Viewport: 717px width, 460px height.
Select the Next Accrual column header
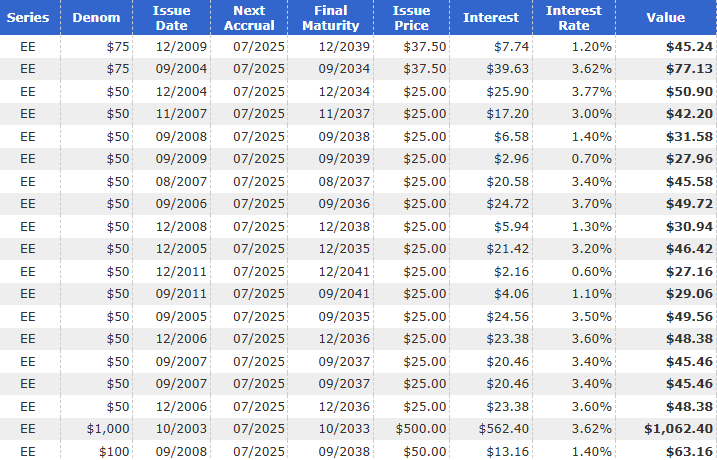[249, 17]
